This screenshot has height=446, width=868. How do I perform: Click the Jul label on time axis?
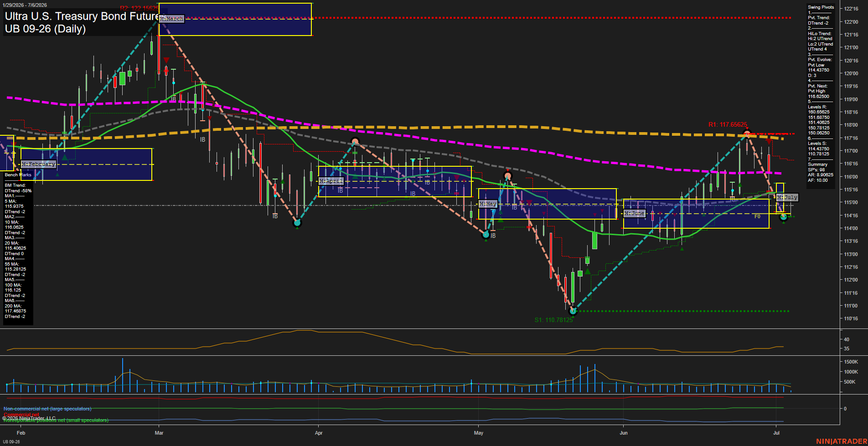pyautogui.click(x=776, y=433)
